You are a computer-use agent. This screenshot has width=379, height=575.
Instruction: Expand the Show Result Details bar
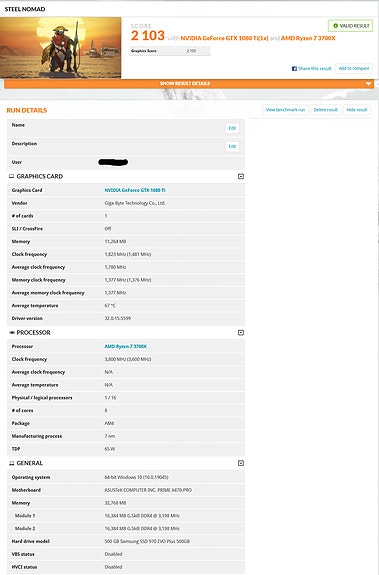tap(189, 84)
